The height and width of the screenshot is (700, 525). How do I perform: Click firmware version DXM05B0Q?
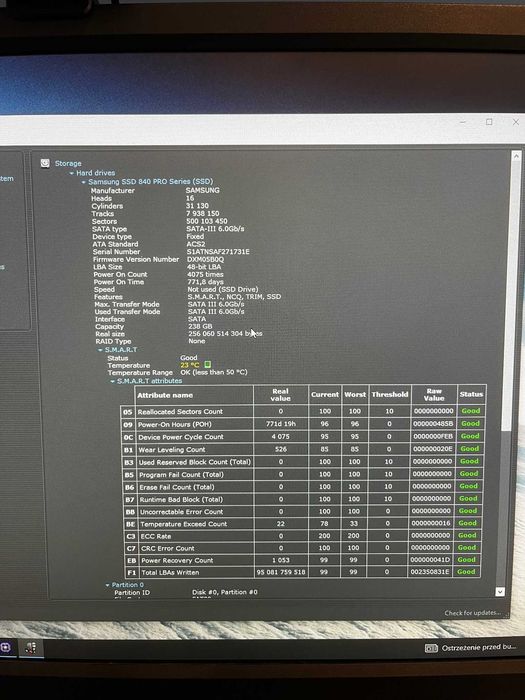tap(206, 259)
